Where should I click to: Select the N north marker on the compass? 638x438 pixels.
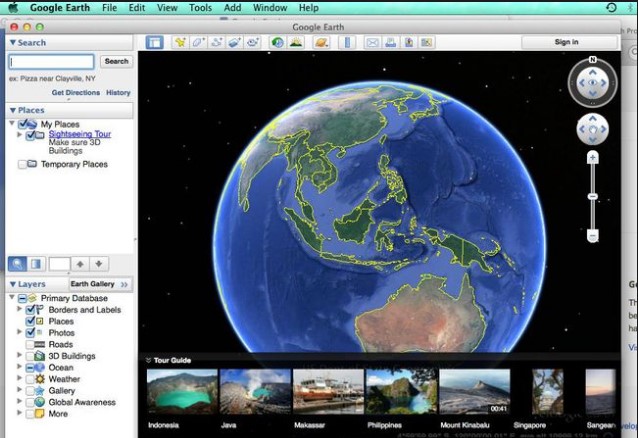(x=592, y=60)
